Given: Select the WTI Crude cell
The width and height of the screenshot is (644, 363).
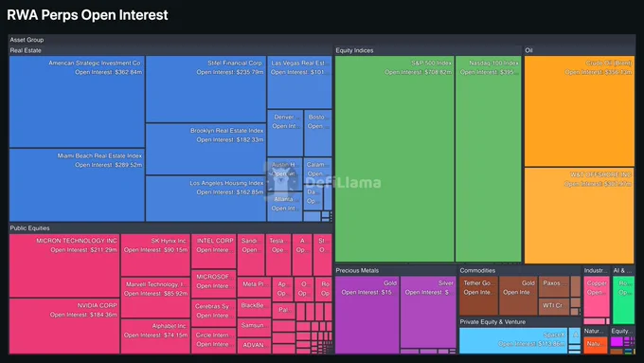Looking at the screenshot, I should tap(554, 307).
